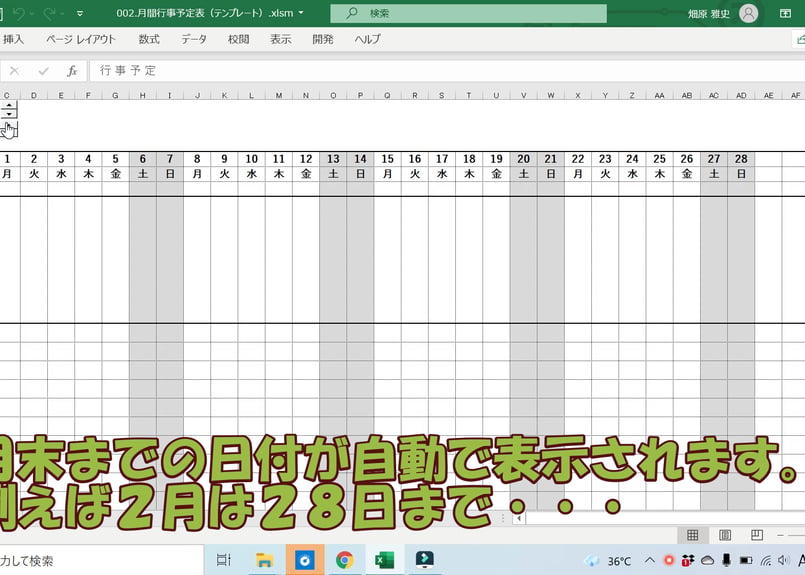Open the ページ レイアウト tab
Screen dimensions: 805x575
[81, 40]
